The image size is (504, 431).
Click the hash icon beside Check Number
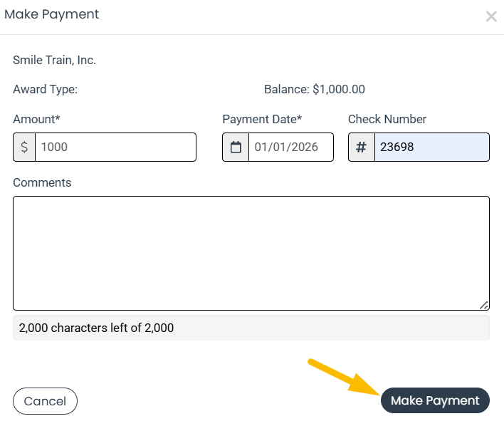pos(362,147)
